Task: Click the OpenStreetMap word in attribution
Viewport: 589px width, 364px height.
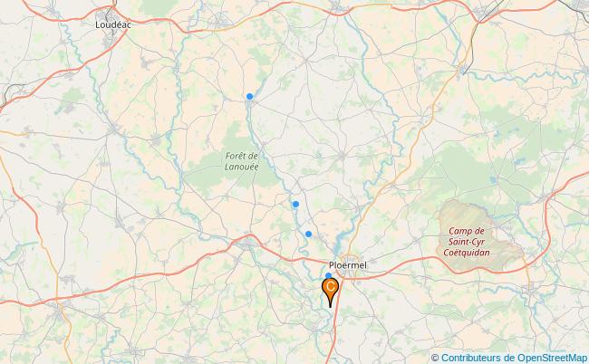Action: [x=552, y=358]
